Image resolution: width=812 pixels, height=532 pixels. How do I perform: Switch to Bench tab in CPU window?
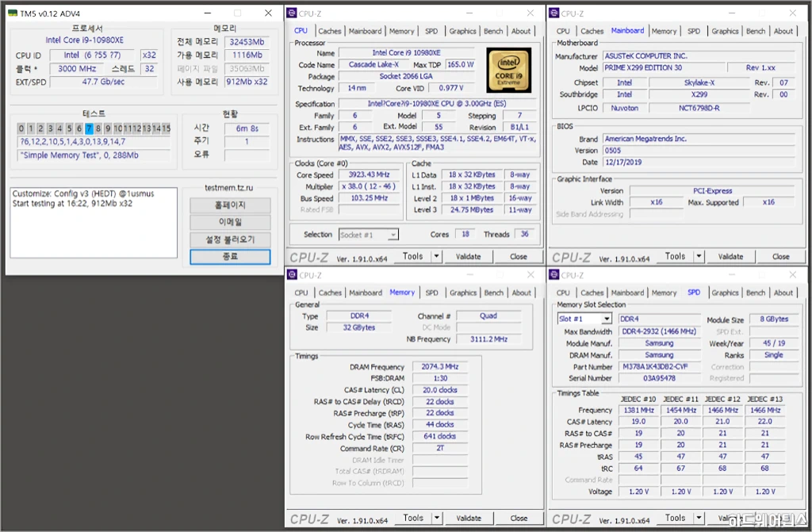493,32
